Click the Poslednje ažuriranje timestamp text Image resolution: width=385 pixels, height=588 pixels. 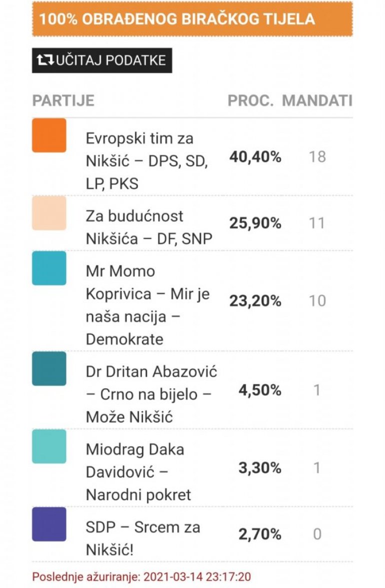141,577
